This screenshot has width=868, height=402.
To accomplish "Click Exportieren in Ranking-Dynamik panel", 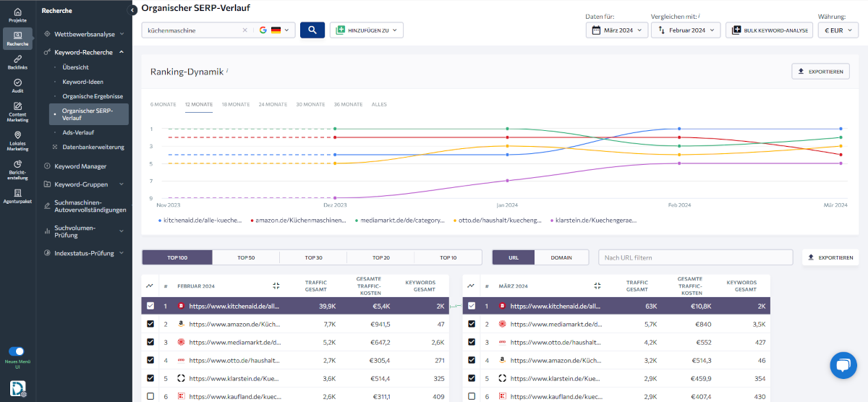I will 820,72.
